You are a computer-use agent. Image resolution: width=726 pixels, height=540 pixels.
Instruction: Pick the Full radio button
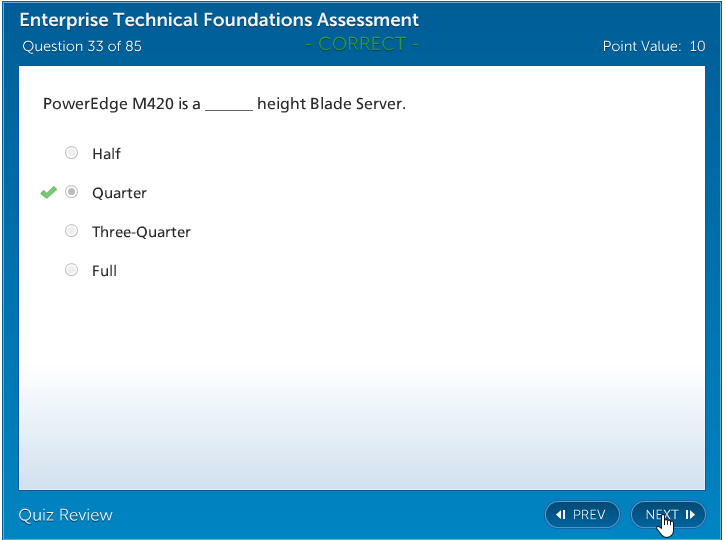(x=71, y=270)
